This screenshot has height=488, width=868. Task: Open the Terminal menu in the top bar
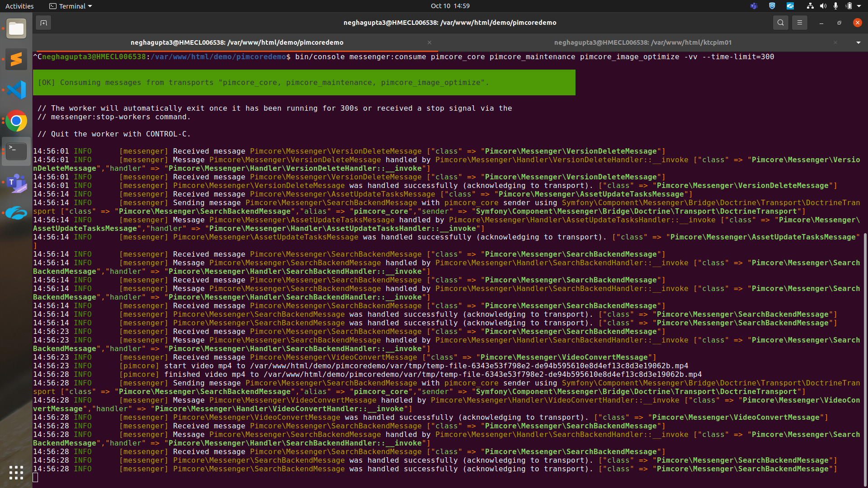pos(70,6)
